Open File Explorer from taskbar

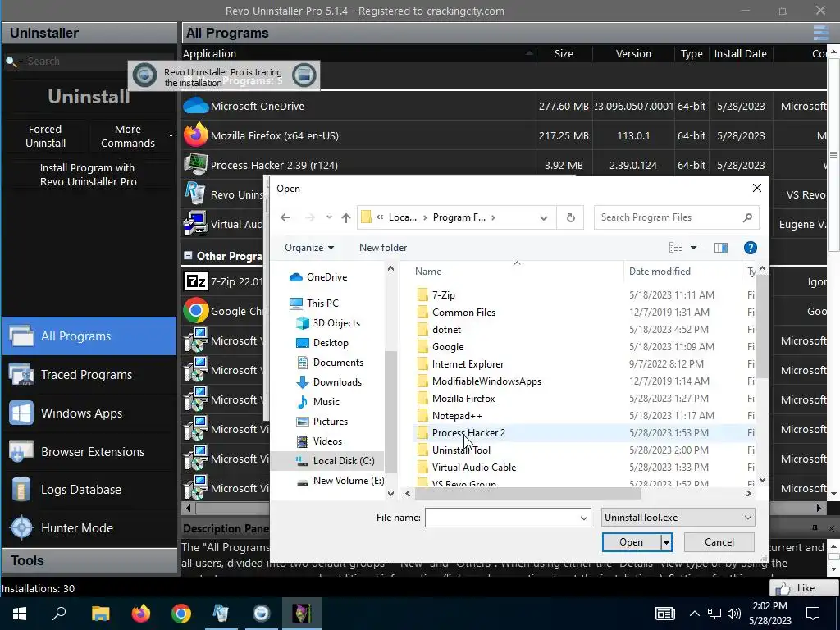[x=101, y=614]
